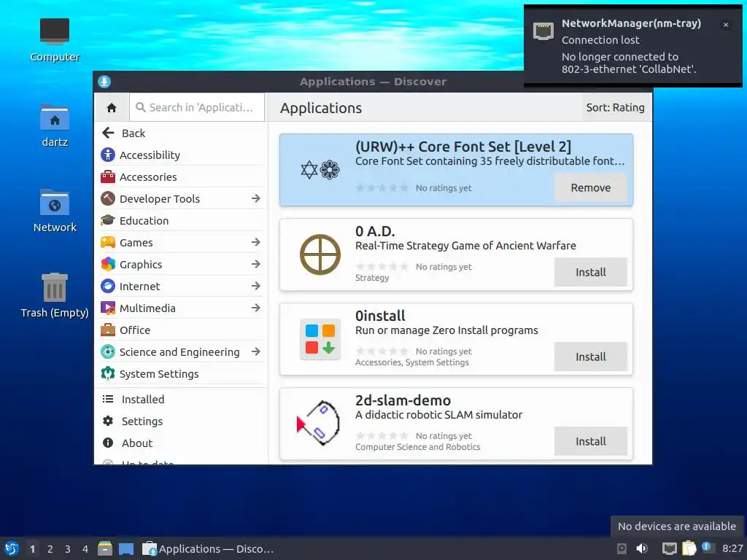Expand Internet subcategories arrow

(256, 286)
